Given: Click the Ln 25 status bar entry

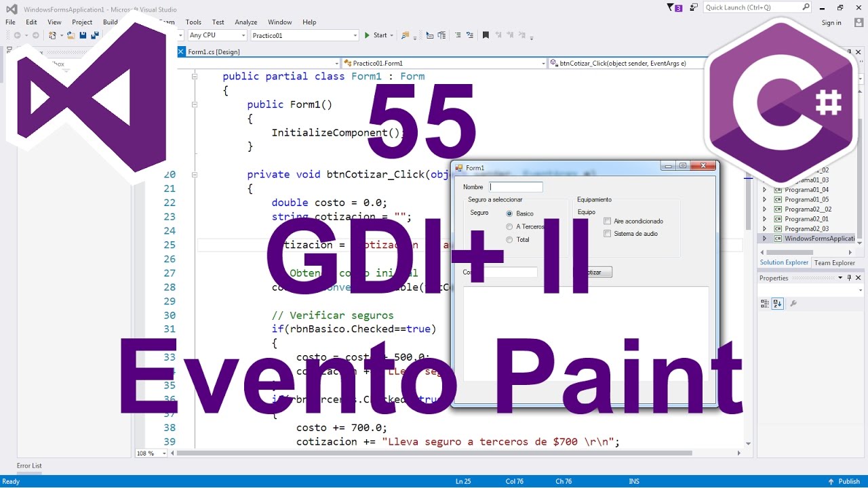Looking at the screenshot, I should 463,481.
